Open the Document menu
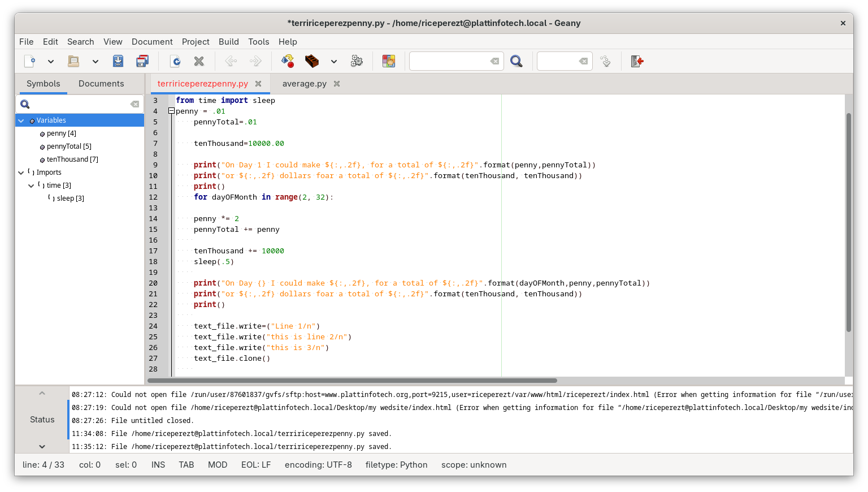Screen dimensions: 868x492 coord(152,42)
